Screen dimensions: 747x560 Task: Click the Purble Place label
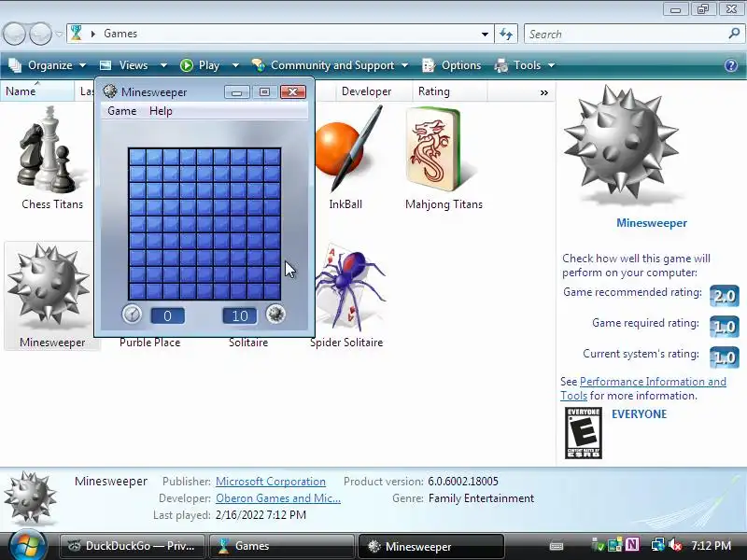click(x=150, y=343)
